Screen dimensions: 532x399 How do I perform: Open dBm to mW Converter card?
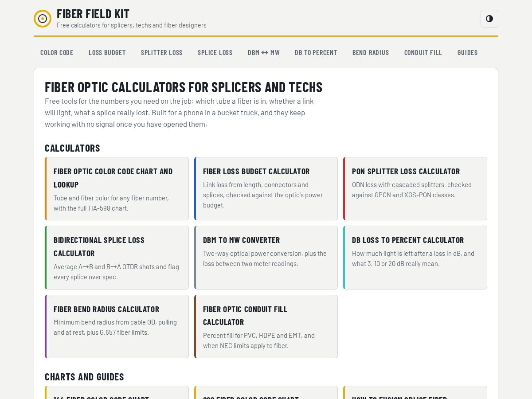coord(266,258)
